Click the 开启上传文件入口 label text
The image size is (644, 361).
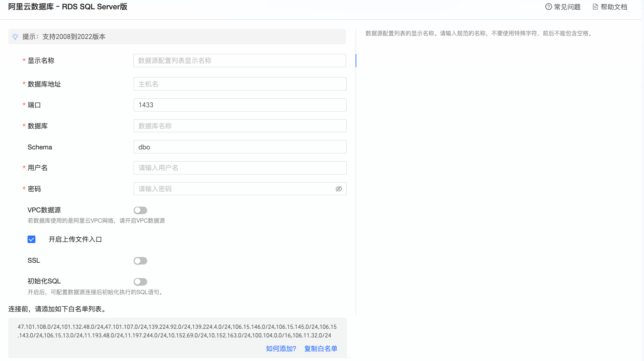click(x=75, y=239)
